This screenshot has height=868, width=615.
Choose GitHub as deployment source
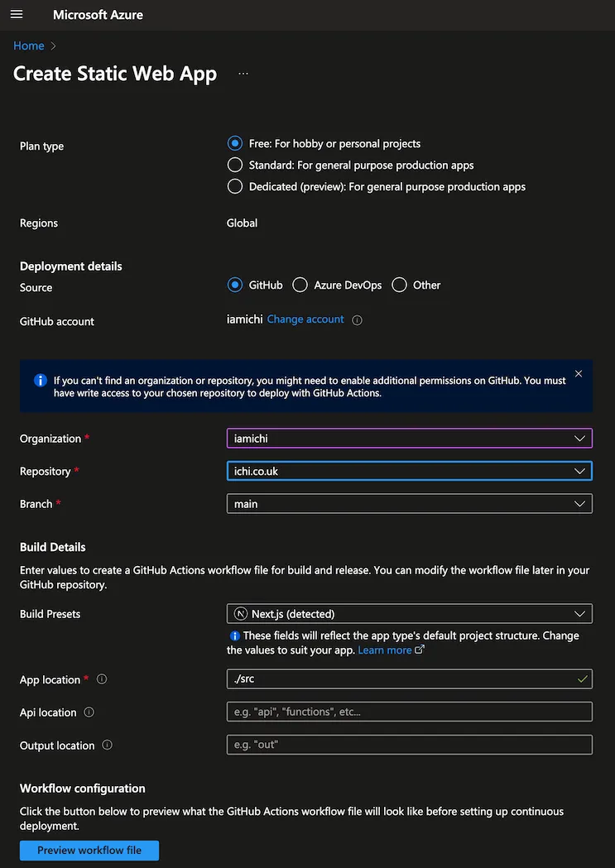click(235, 285)
